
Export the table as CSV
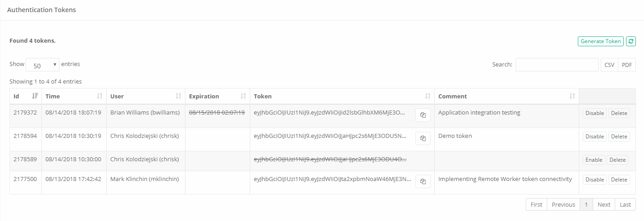coord(609,65)
